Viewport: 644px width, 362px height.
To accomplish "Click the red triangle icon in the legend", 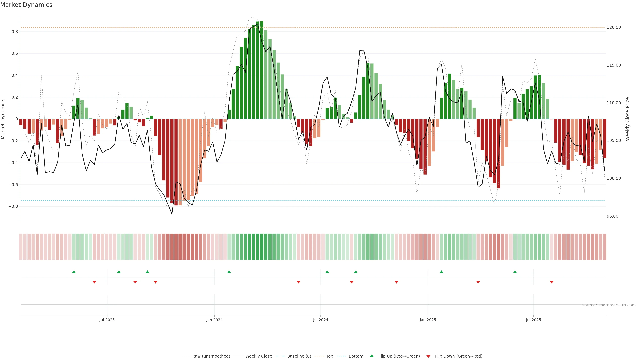I will click(x=428, y=356).
